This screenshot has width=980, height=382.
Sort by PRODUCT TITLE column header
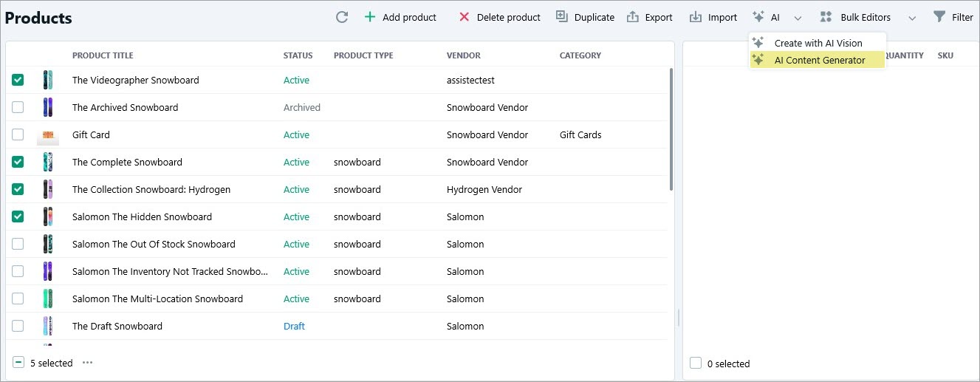point(103,55)
